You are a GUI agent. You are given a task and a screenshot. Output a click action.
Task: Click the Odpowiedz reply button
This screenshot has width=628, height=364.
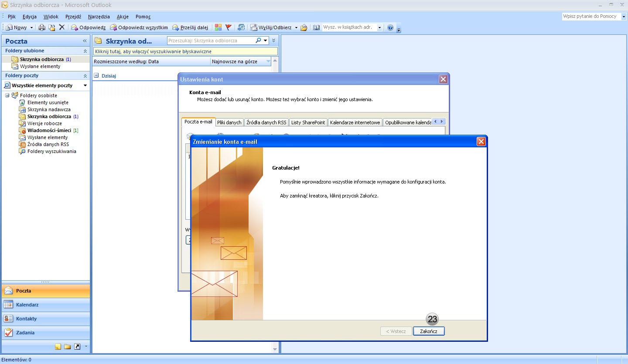tap(89, 27)
